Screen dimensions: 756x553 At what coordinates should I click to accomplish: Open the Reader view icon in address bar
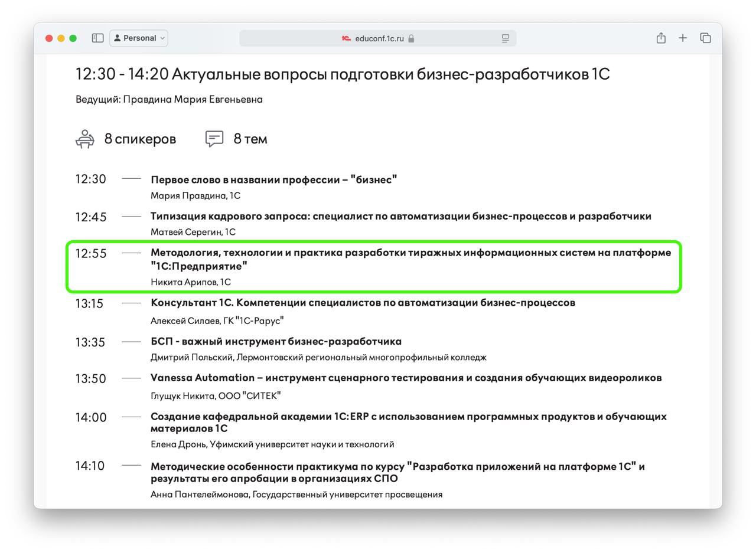click(506, 38)
